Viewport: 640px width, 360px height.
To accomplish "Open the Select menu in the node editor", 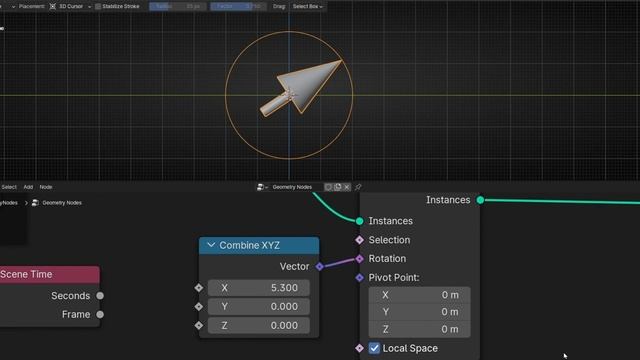I will coord(9,187).
